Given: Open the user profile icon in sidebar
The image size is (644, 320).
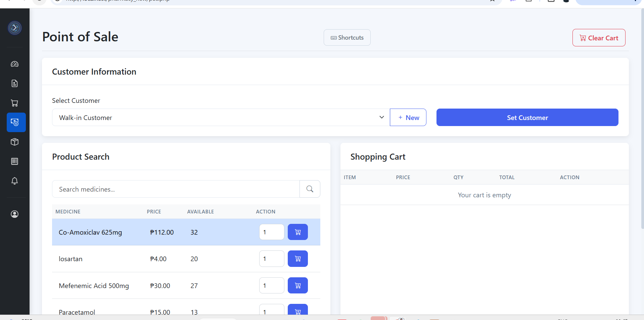Looking at the screenshot, I should pos(14,214).
